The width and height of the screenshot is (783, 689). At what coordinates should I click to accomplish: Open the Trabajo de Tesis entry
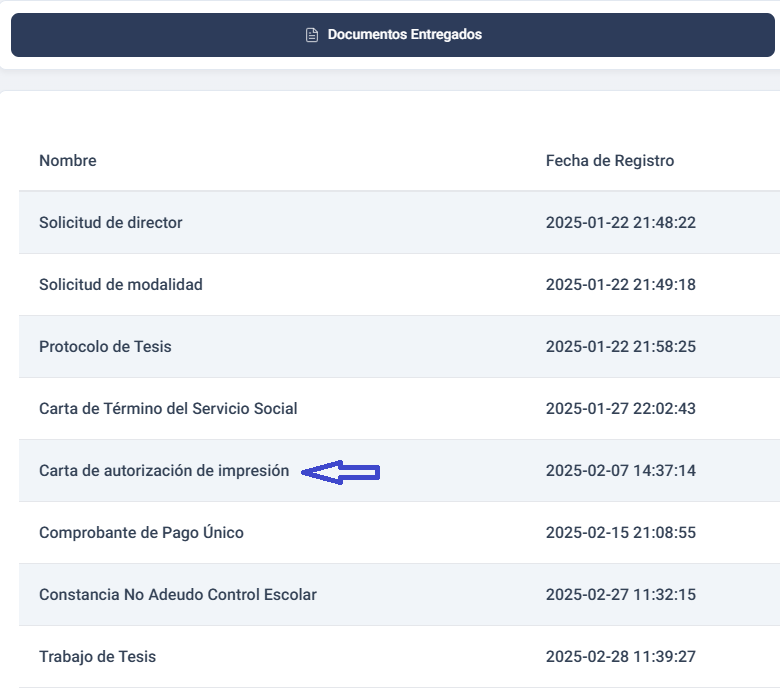[97, 657]
